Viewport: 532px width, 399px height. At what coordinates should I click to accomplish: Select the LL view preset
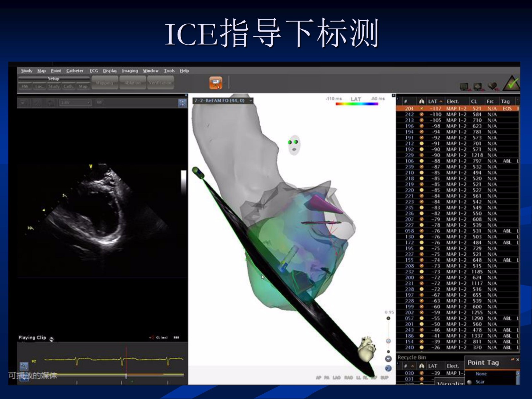coord(358,378)
